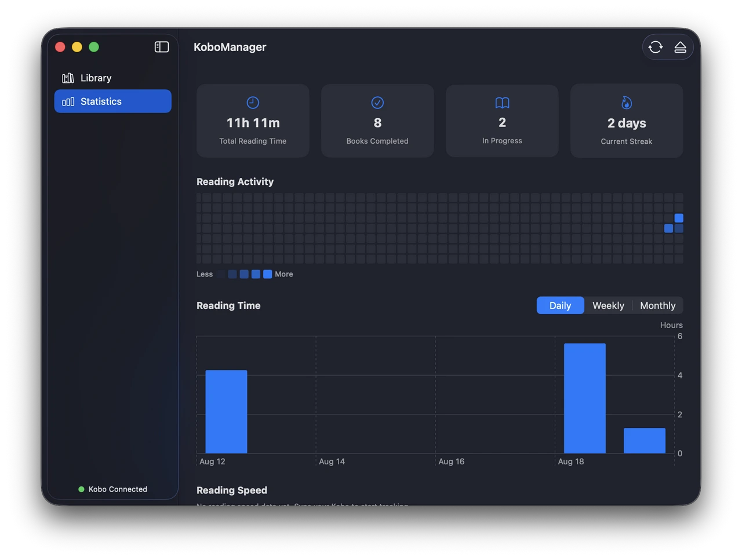
Task: Click the More legend label
Action: pyautogui.click(x=284, y=274)
